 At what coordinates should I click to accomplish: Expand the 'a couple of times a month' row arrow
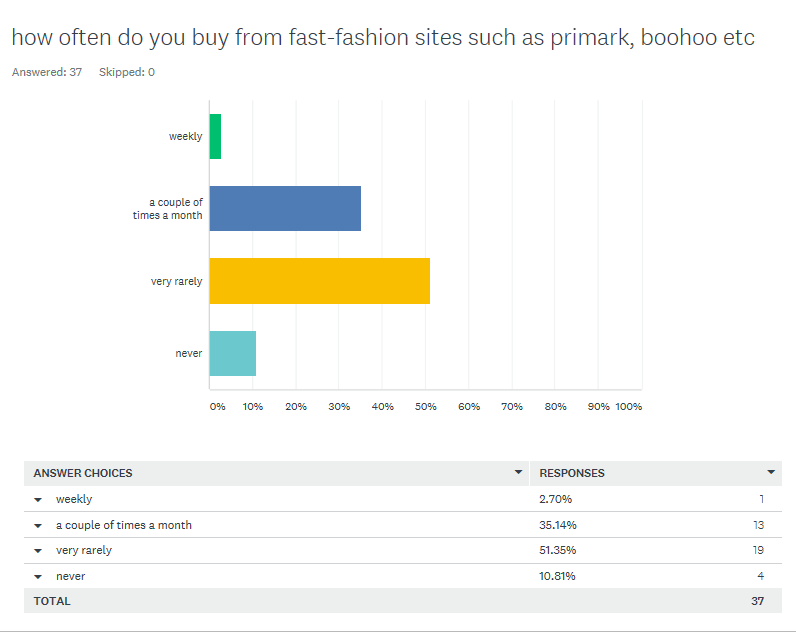38,525
